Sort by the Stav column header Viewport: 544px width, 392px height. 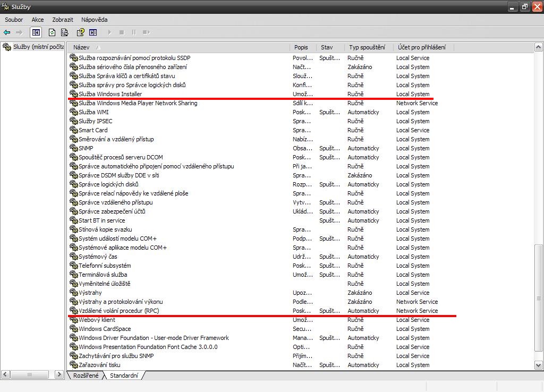(330, 47)
